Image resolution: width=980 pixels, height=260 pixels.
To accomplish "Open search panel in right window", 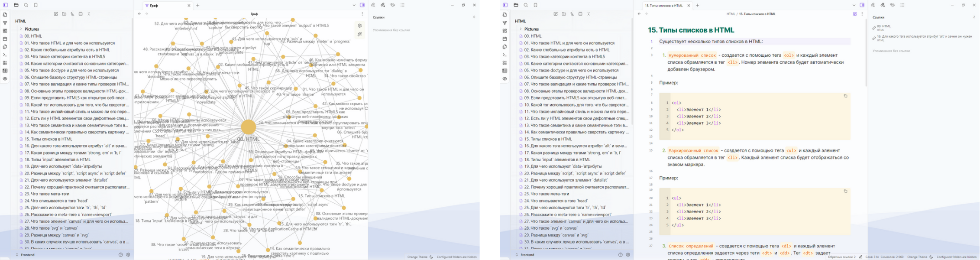I will pos(526,5).
